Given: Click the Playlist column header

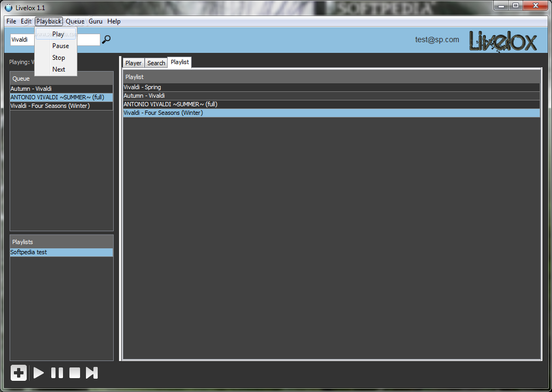Looking at the screenshot, I should (x=332, y=76).
